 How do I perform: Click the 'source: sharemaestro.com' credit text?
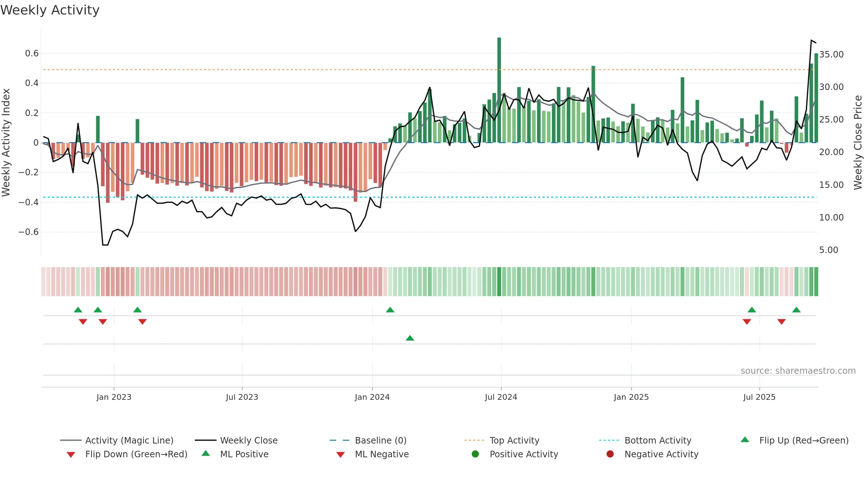tap(798, 371)
